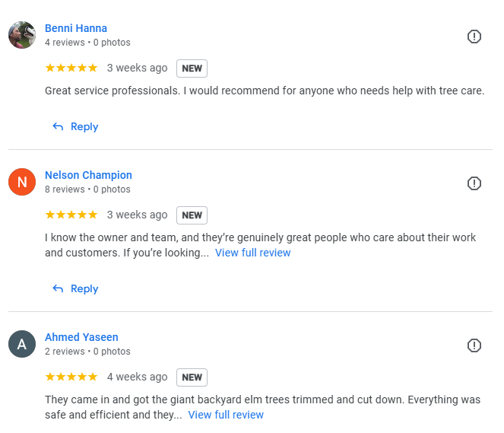The image size is (504, 433).
Task: Click star rating on Ahmed Yaseen's review
Action: click(71, 377)
